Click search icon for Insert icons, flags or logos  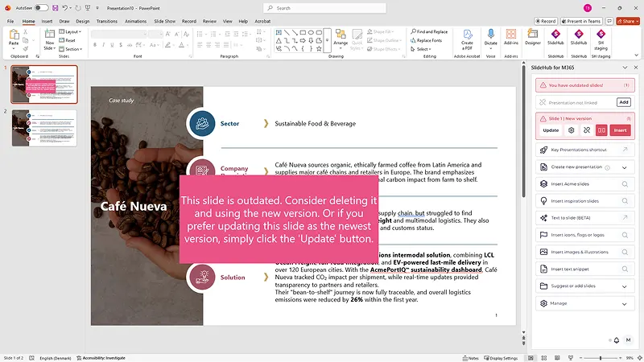pyautogui.click(x=625, y=235)
